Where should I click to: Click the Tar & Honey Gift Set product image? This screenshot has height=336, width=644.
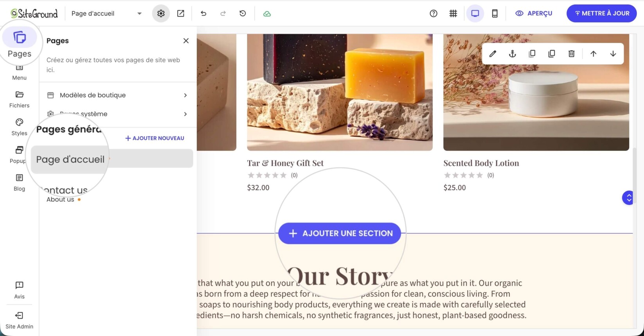340,92
